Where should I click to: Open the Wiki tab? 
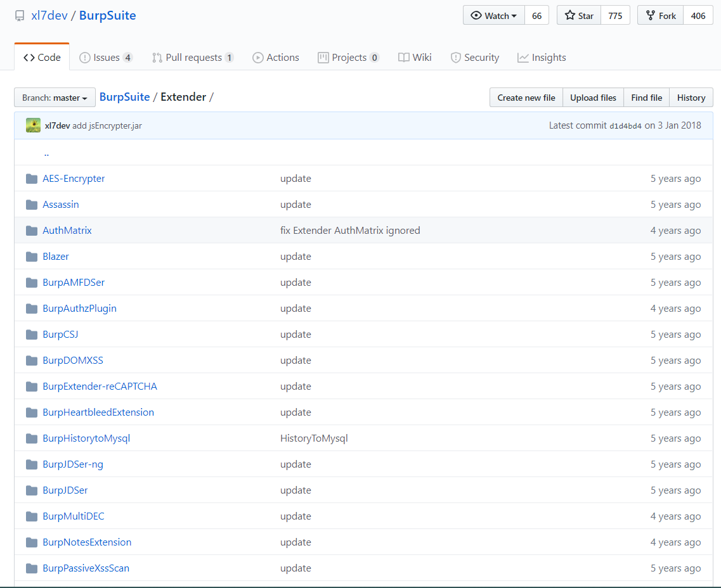[415, 58]
